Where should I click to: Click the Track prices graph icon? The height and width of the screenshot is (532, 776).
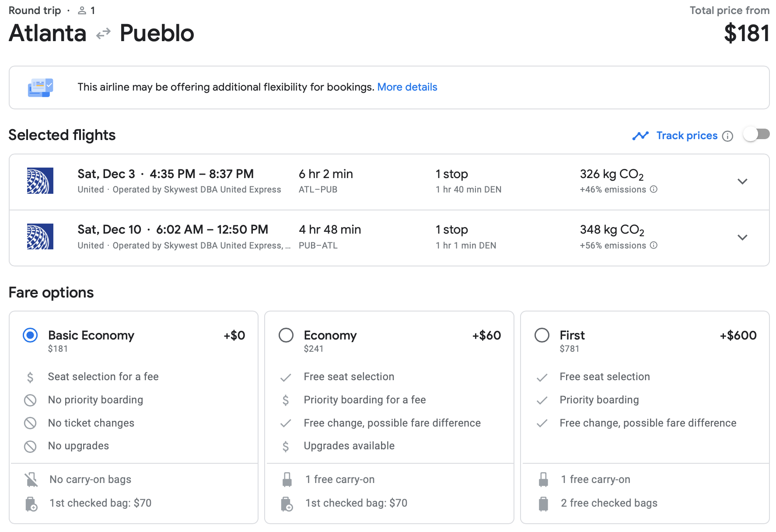tap(640, 136)
